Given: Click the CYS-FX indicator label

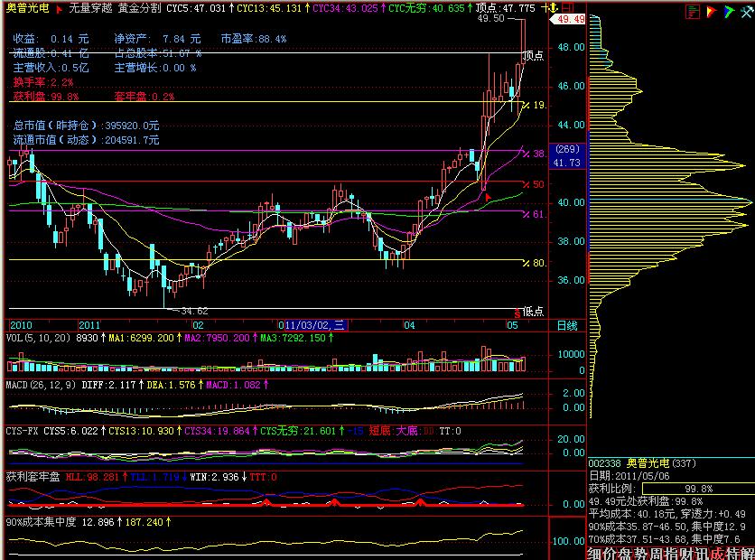Looking at the screenshot, I should tap(22, 431).
